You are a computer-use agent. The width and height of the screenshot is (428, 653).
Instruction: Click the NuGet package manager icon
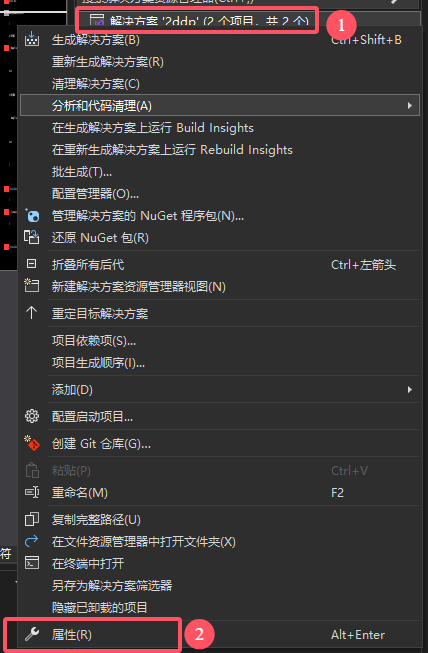32,216
